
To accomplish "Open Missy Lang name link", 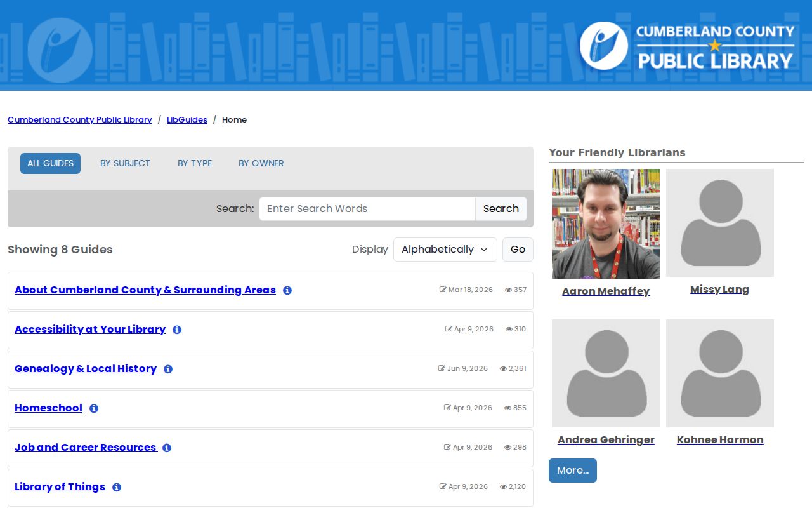I will coord(719,290).
